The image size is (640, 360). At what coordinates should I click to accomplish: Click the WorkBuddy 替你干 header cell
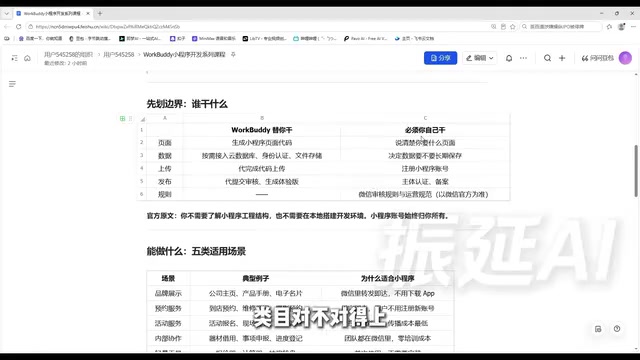262,130
